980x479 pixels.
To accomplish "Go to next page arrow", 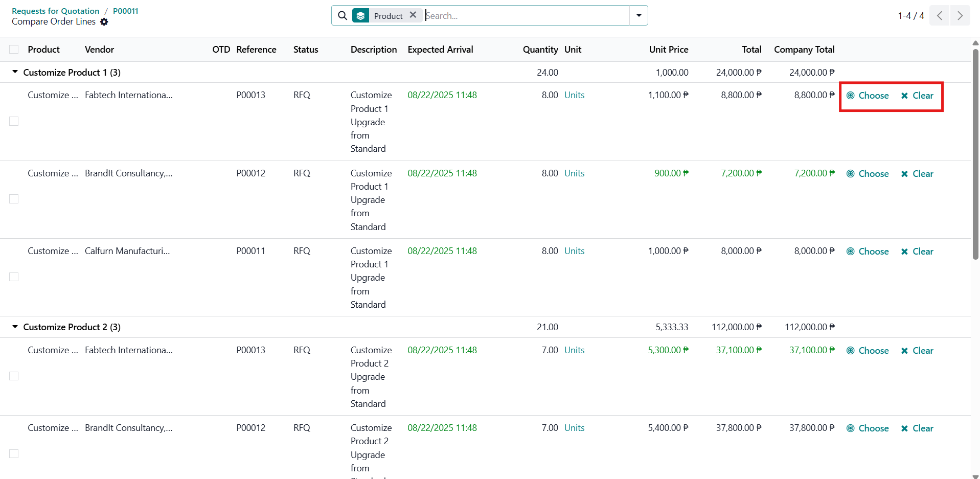I will (960, 16).
